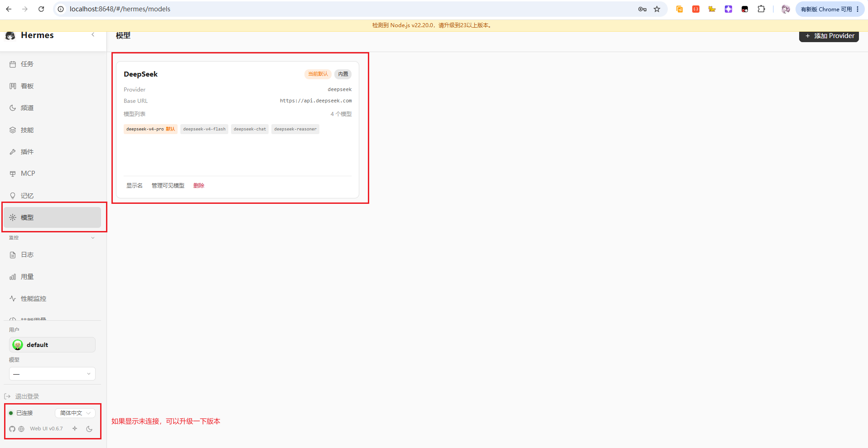Click the 有新版 Chrome 可用 update button
Image resolution: width=868 pixels, height=448 pixels.
pos(830,9)
